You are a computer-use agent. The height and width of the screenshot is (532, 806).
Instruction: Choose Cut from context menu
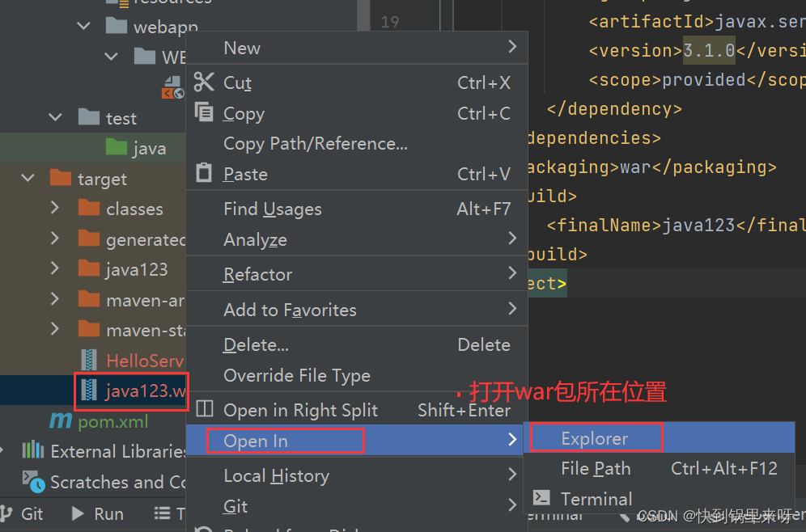click(357, 82)
